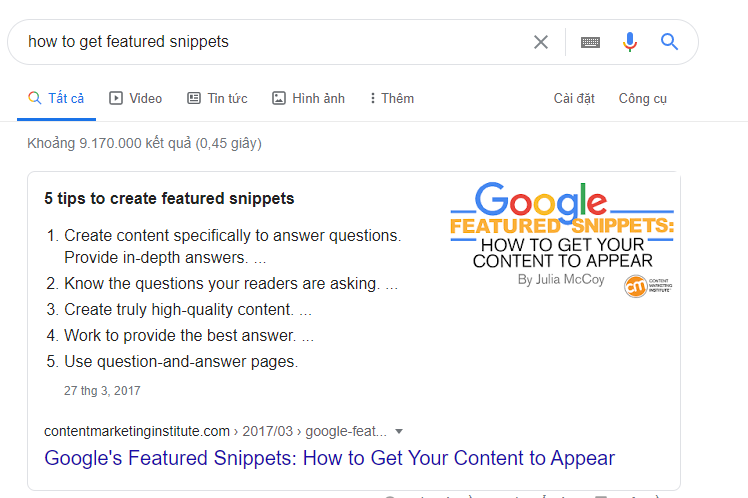Viewport: 748px width, 498px height.
Task: Click the Tin tức newspaper icon
Action: point(194,98)
